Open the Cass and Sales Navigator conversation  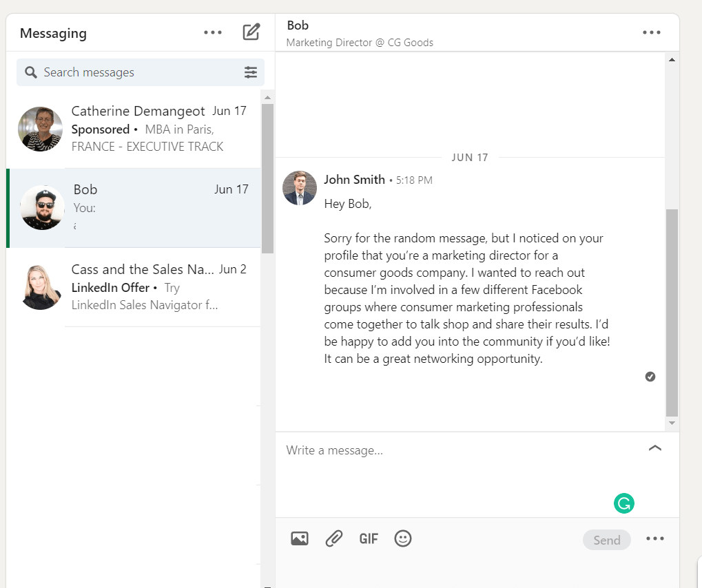[138, 286]
